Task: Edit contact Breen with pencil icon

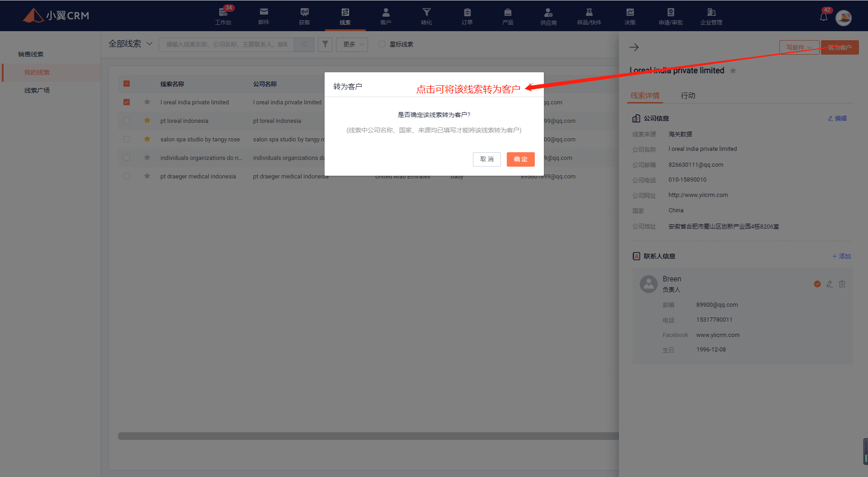Action: click(829, 284)
